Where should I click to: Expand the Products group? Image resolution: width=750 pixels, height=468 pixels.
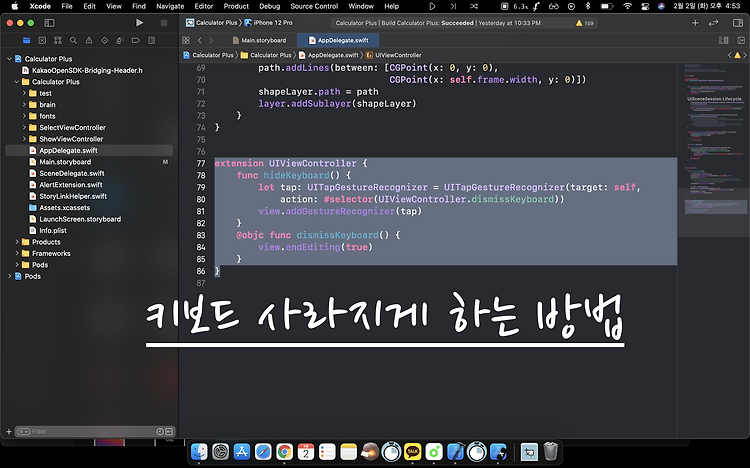click(x=17, y=242)
